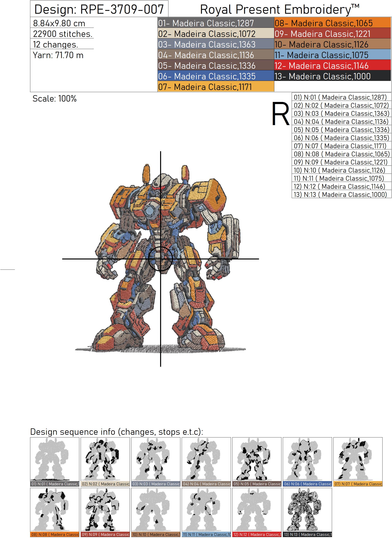392x539 pixels.
Task: Pick the 10- Madeira Classic,1126 tan swatch
Action: coord(332,44)
